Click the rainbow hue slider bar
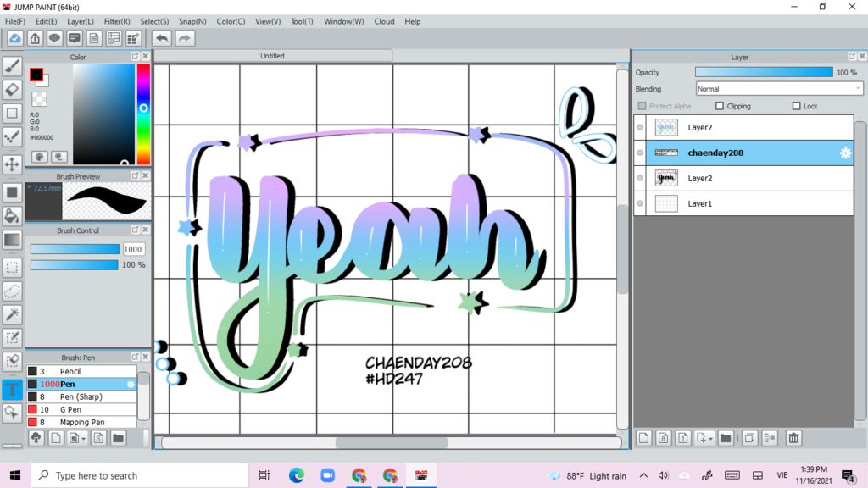This screenshot has height=488, width=868. click(x=143, y=114)
